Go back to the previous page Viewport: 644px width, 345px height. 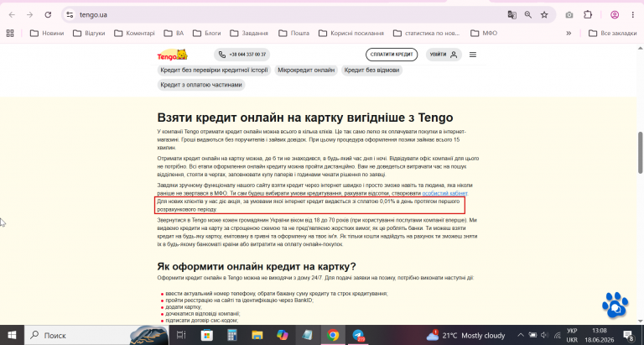click(12, 15)
